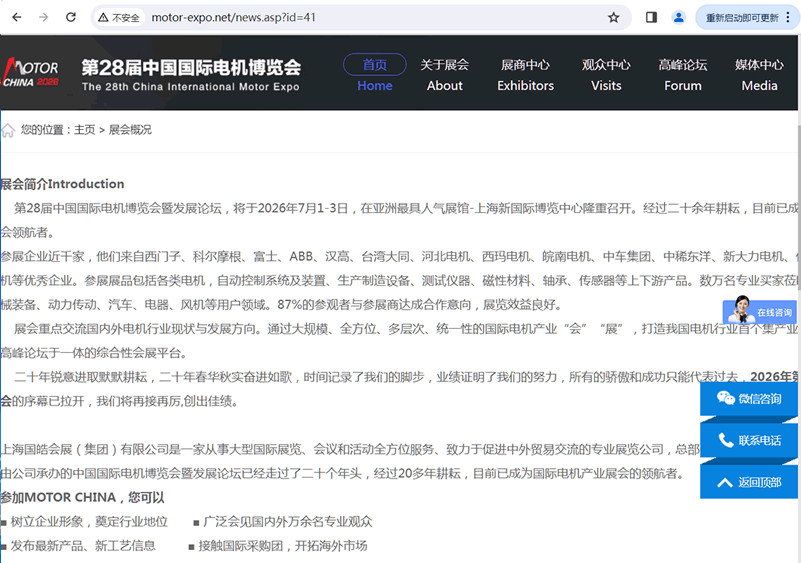Open the 关于展会 About menu

(x=444, y=74)
